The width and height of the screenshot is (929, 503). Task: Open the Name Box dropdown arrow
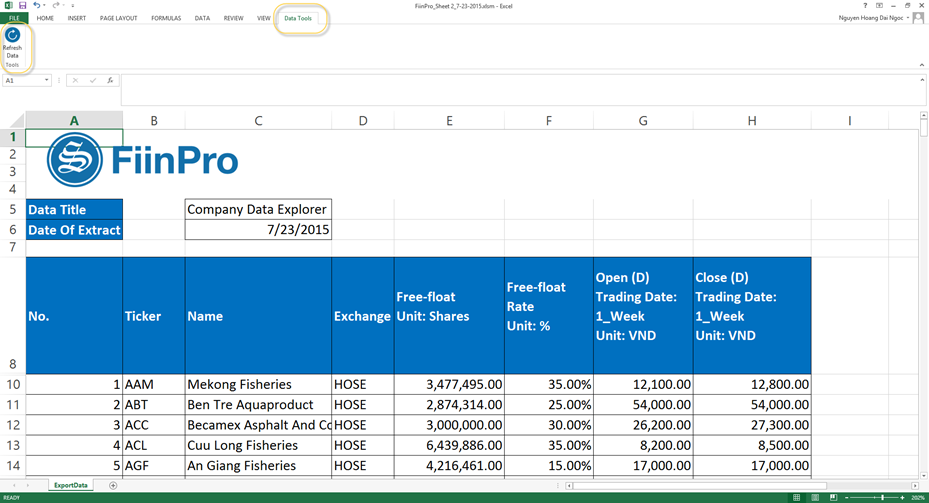[x=47, y=81]
